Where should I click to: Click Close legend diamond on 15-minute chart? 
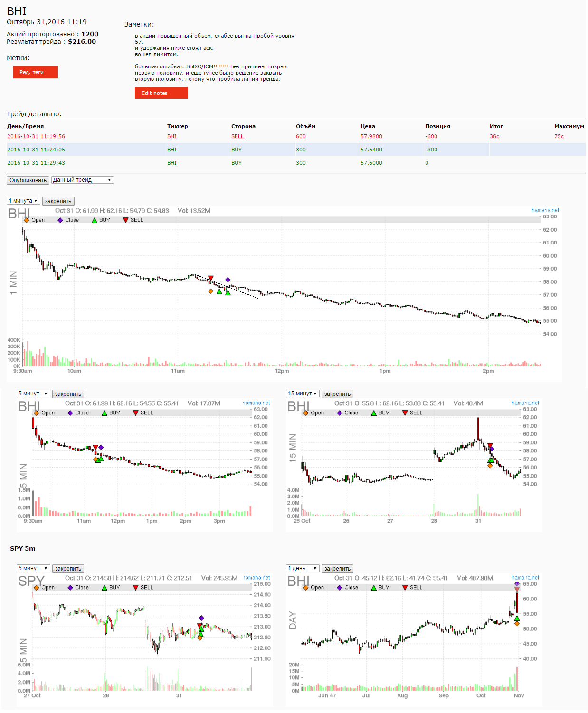(x=340, y=413)
